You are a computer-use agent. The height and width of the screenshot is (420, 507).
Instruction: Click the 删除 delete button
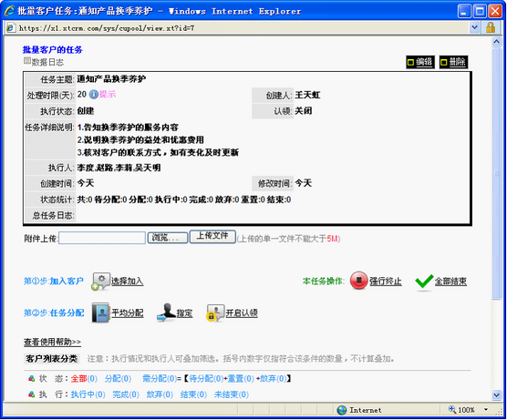(x=453, y=62)
